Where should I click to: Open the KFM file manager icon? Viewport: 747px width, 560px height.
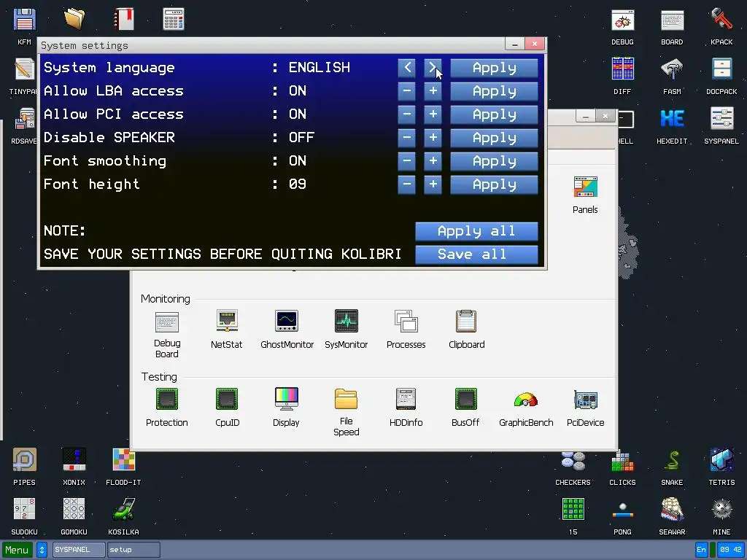(x=24, y=20)
